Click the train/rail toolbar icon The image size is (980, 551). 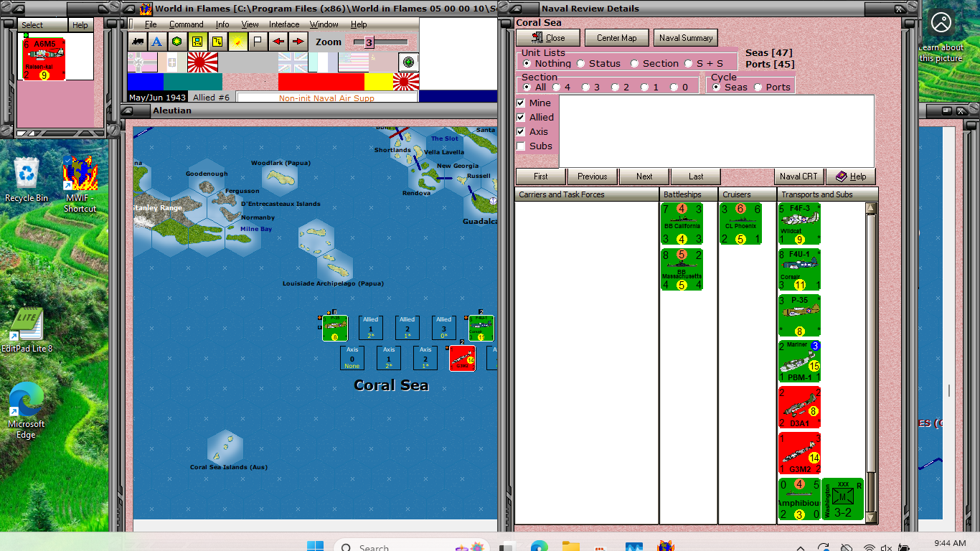tap(136, 42)
